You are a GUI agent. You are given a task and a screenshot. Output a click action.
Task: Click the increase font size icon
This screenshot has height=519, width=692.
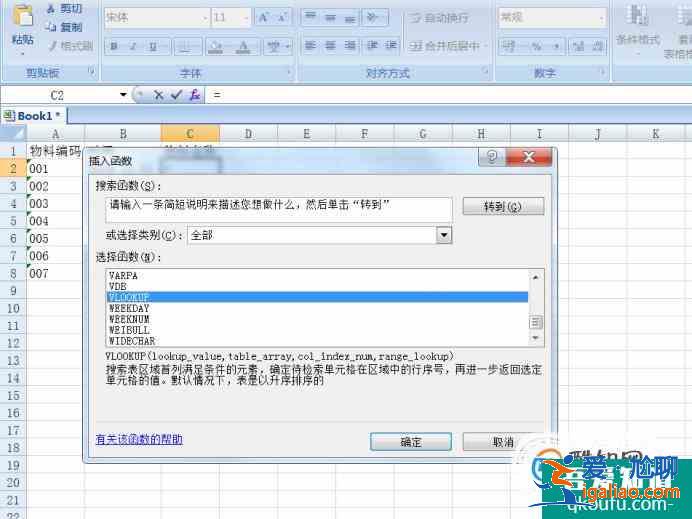[x=263, y=17]
